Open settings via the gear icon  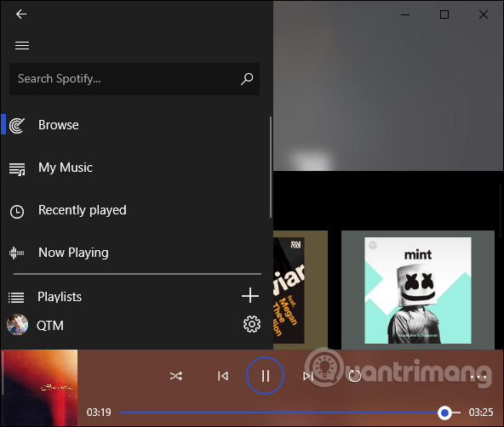coord(252,324)
